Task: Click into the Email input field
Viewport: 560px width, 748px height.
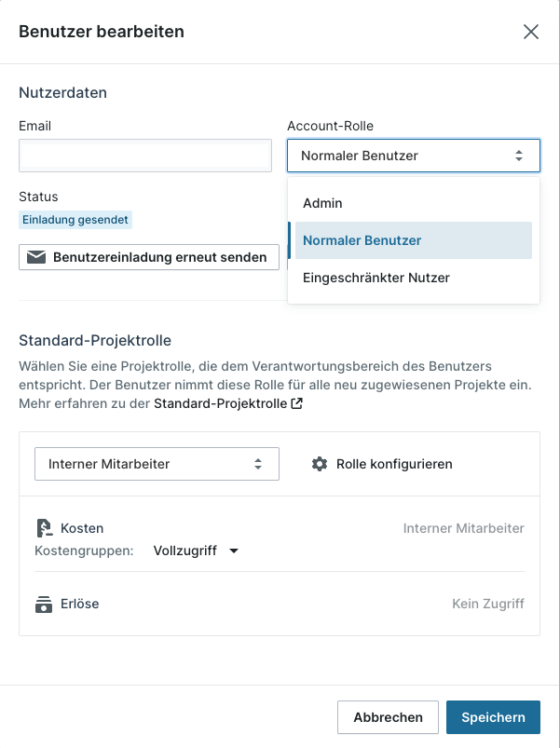Action: pyautogui.click(x=145, y=156)
